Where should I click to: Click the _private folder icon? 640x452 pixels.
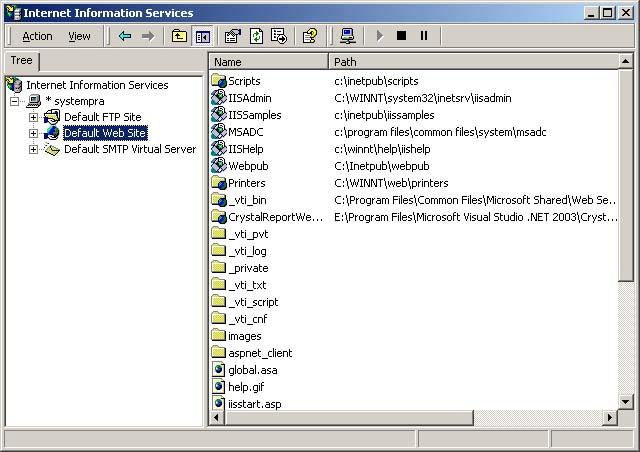click(x=219, y=267)
